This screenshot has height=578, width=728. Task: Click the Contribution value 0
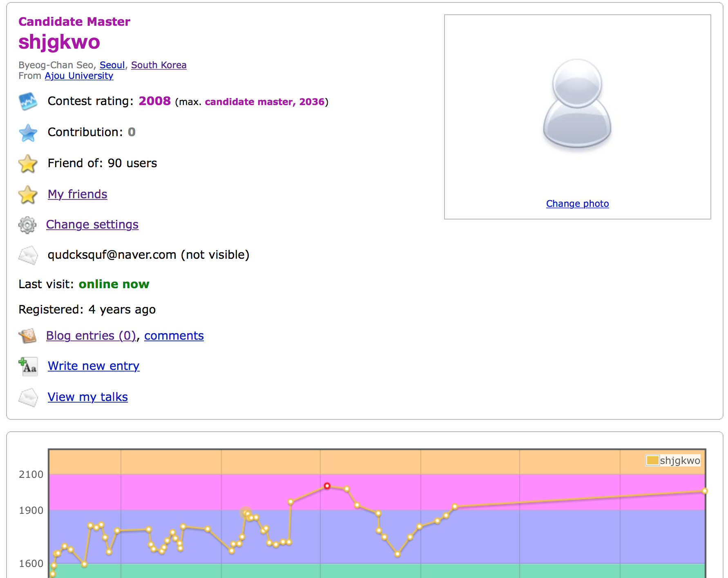132,132
